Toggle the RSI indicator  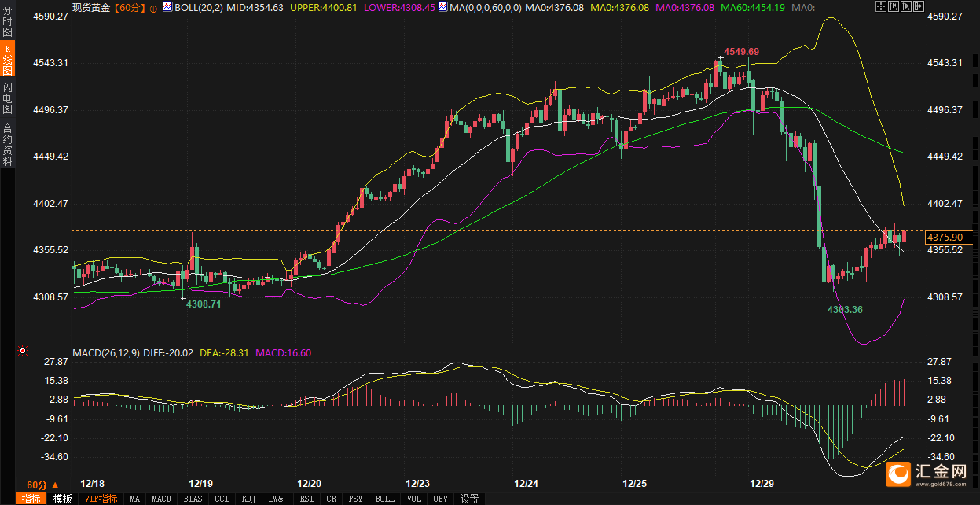(306, 499)
